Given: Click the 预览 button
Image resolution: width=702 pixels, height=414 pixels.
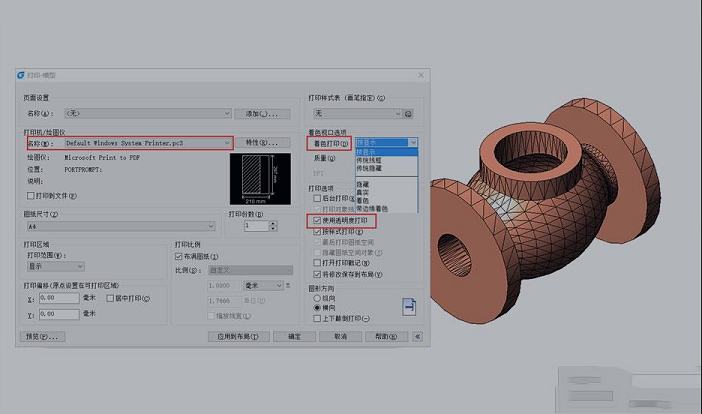Looking at the screenshot, I should (x=43, y=337).
